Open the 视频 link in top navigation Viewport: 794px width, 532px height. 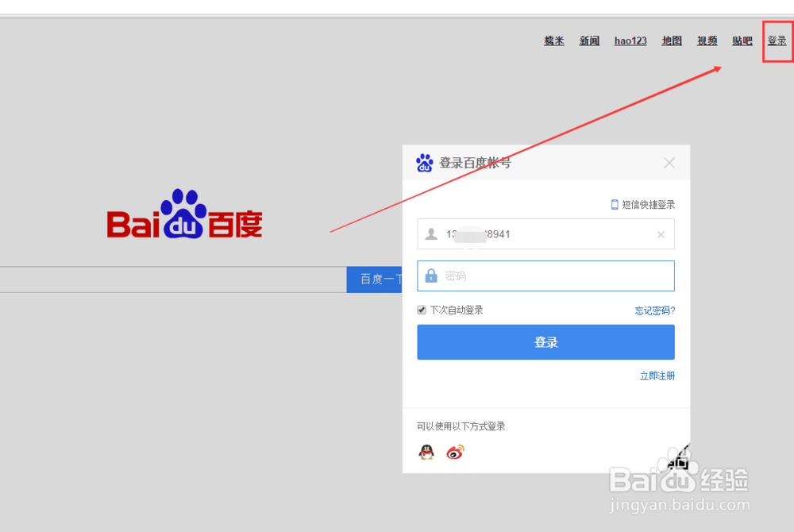tap(707, 41)
